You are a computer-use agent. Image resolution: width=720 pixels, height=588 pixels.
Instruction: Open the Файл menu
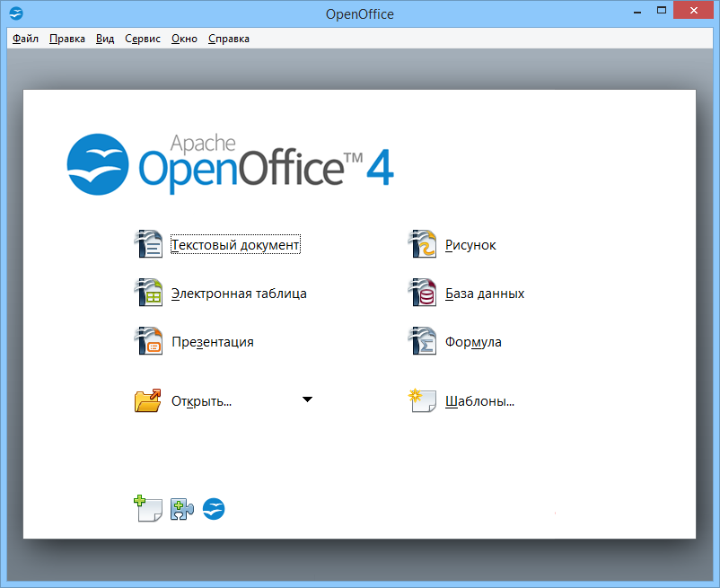point(24,39)
